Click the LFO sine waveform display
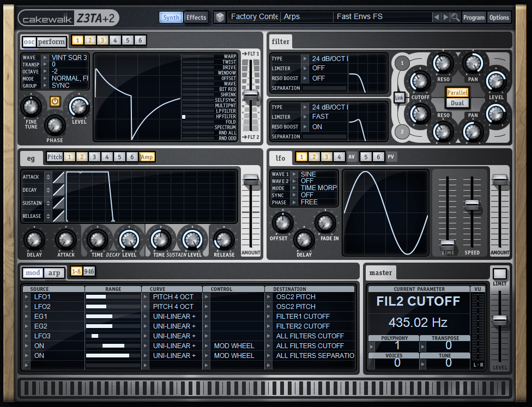Image resolution: width=532 pixels, height=407 pixels. 385,212
